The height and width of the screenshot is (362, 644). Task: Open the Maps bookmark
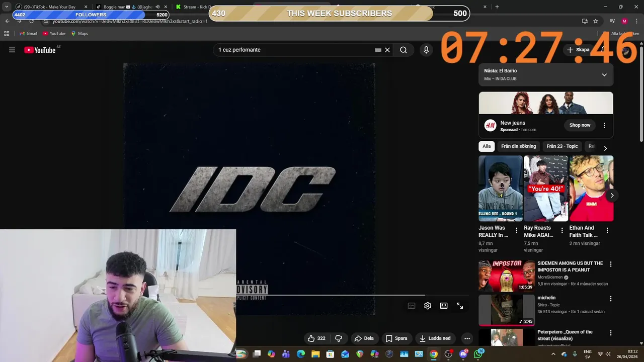tap(79, 34)
